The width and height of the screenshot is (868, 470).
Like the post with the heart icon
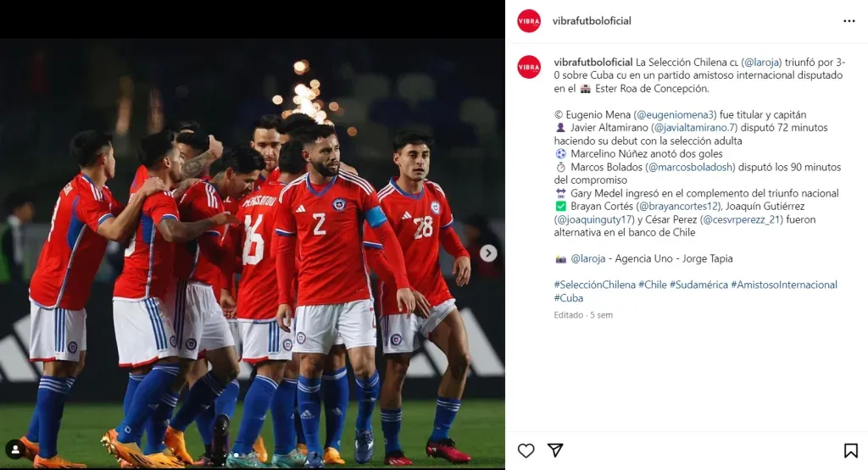click(x=526, y=451)
